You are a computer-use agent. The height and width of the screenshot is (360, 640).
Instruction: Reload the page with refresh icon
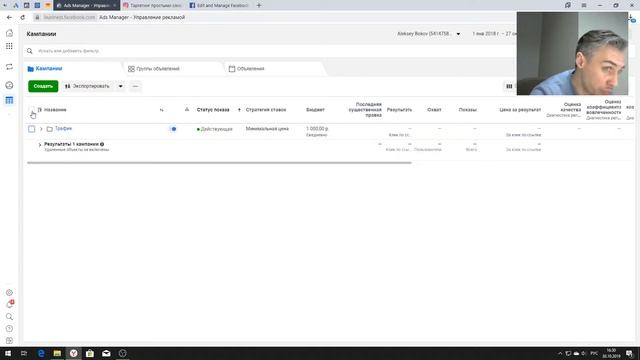pyautogui.click(x=23, y=18)
